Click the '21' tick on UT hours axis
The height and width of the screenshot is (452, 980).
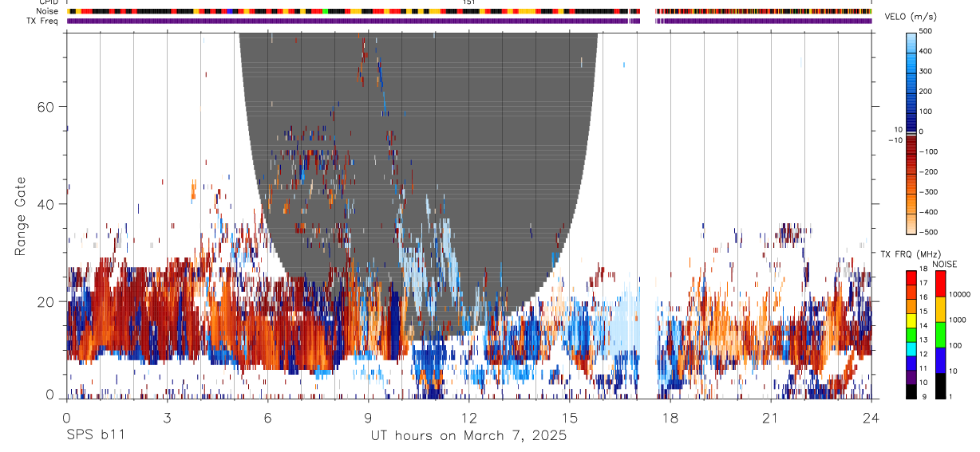[770, 418]
